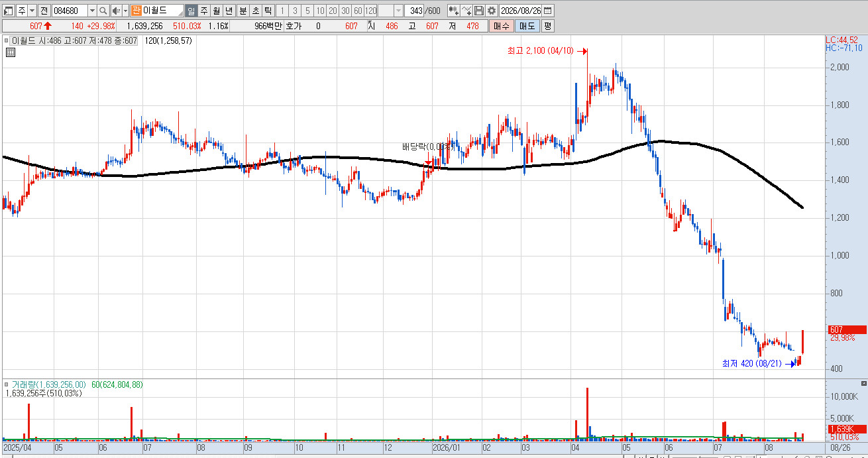
Task: Choose the 3 interval button
Action: (295, 11)
